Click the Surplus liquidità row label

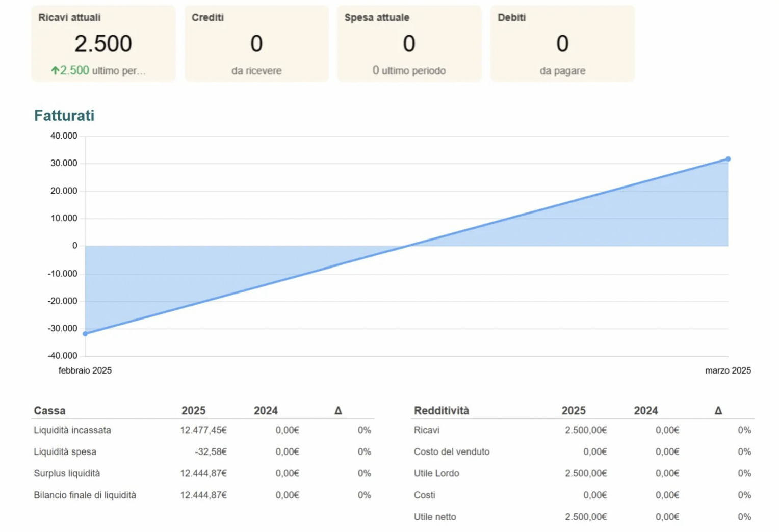[67, 473]
